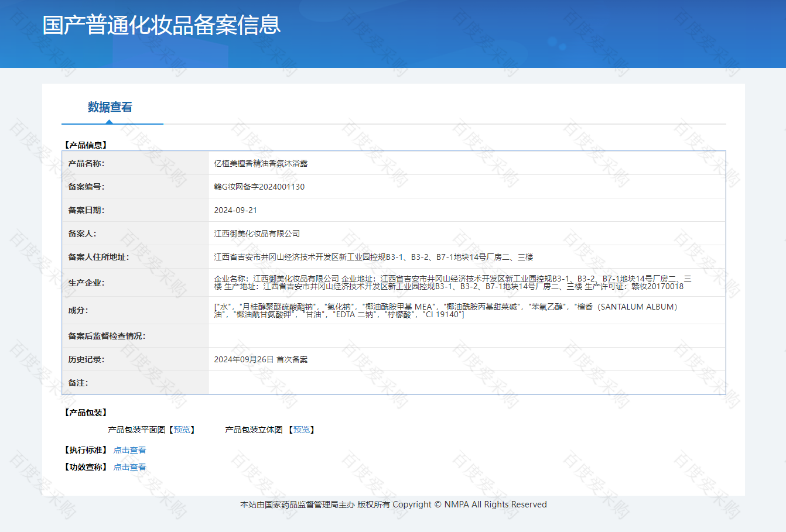Click 点击查看 next to 功效宣称

click(x=129, y=467)
